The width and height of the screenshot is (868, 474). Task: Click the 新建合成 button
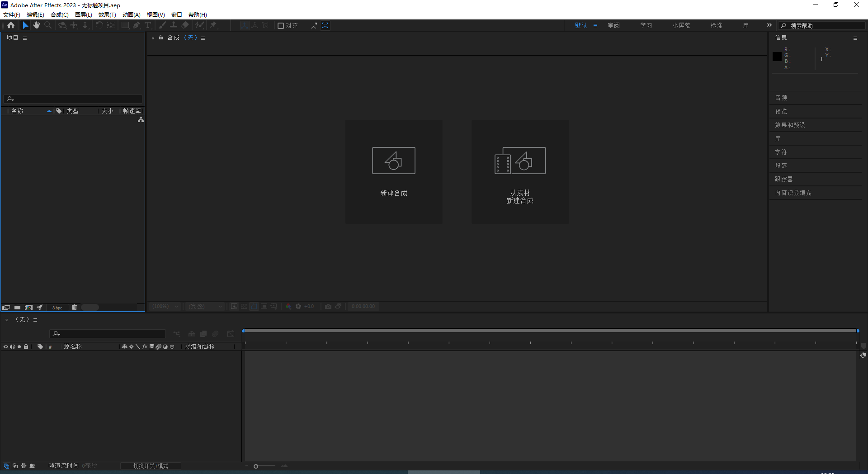(x=393, y=172)
